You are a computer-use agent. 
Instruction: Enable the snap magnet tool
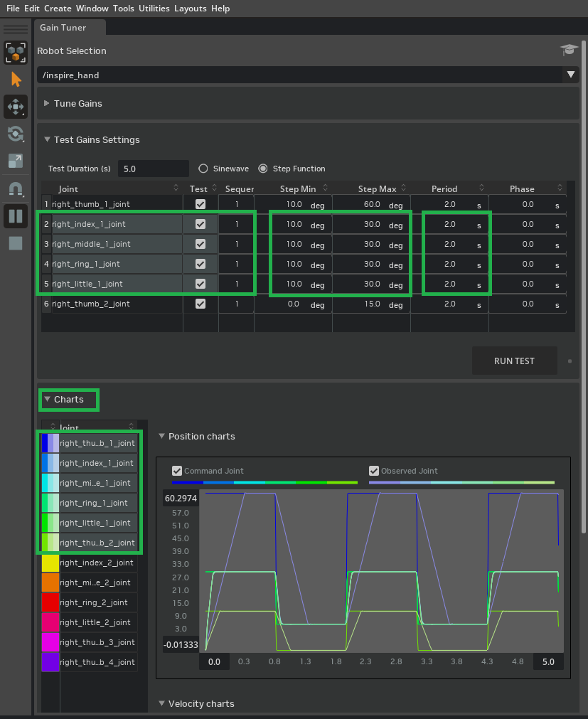point(15,188)
